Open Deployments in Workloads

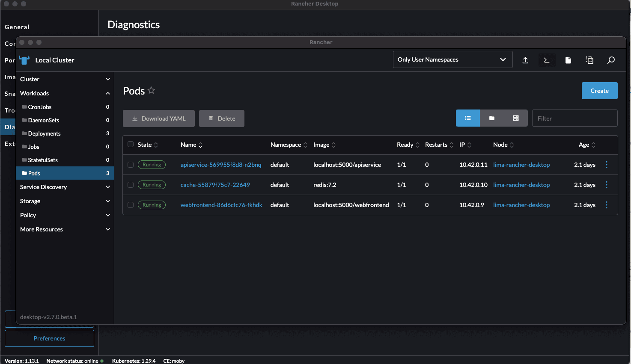(x=65, y=133)
